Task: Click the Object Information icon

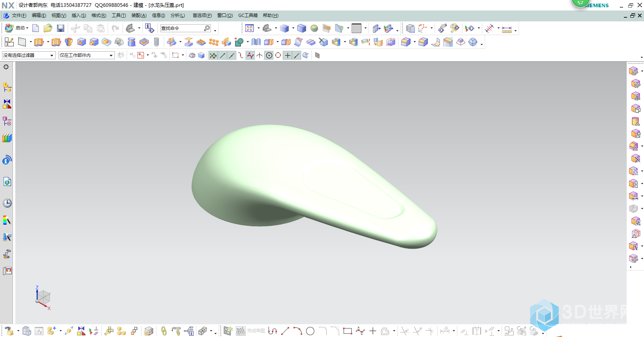Action: (150, 28)
